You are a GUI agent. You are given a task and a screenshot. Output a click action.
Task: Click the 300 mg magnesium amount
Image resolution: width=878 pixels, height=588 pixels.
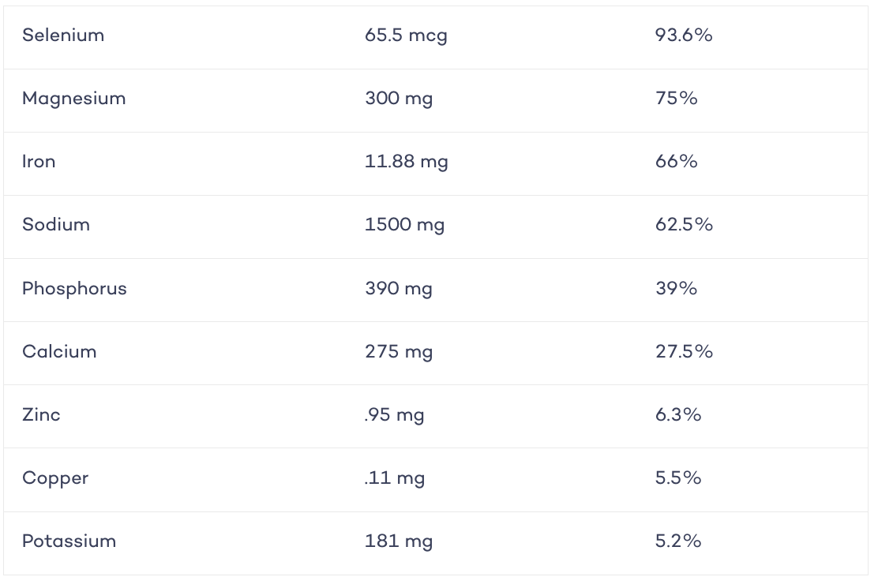[399, 99]
